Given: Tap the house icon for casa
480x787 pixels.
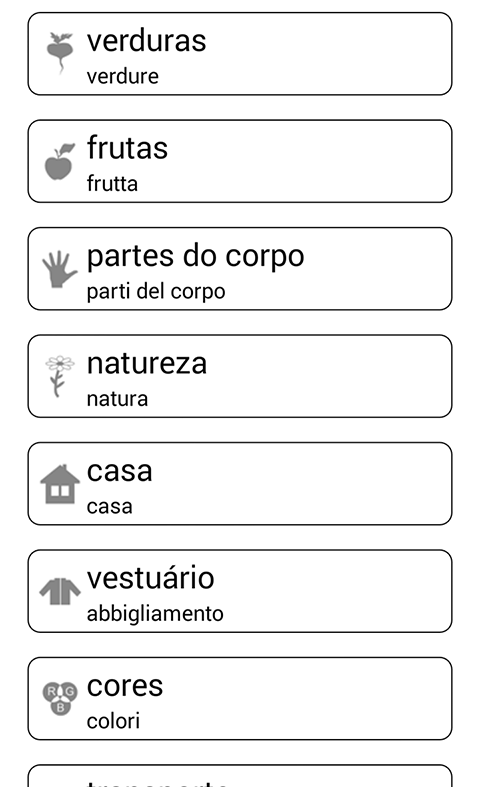Looking at the screenshot, I should pyautogui.click(x=60, y=484).
